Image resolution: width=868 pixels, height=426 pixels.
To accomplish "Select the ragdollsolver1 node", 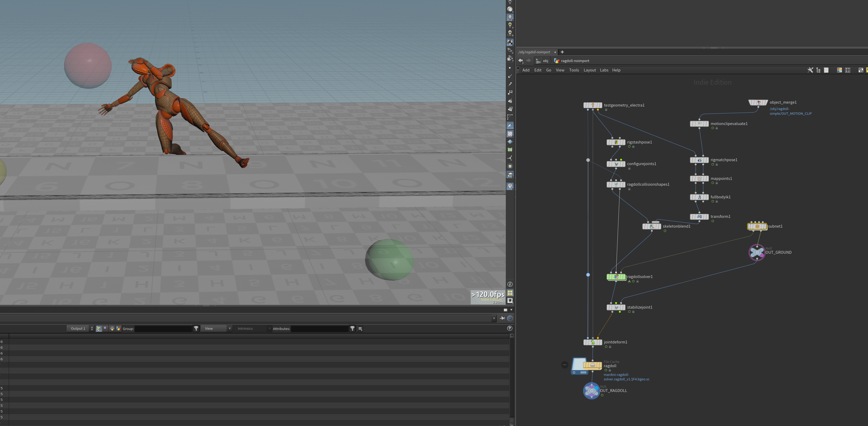I will [x=616, y=277].
